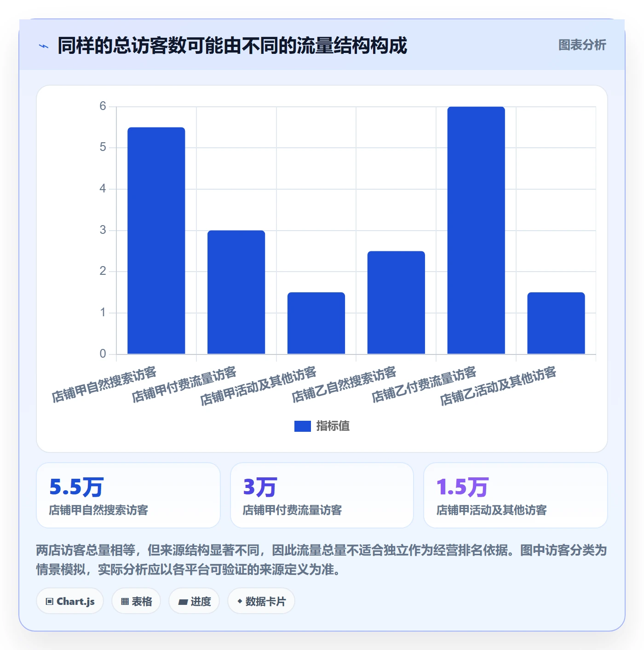The width and height of the screenshot is (644, 650).
Task: Click the y-axis value 0
Action: coord(103,354)
